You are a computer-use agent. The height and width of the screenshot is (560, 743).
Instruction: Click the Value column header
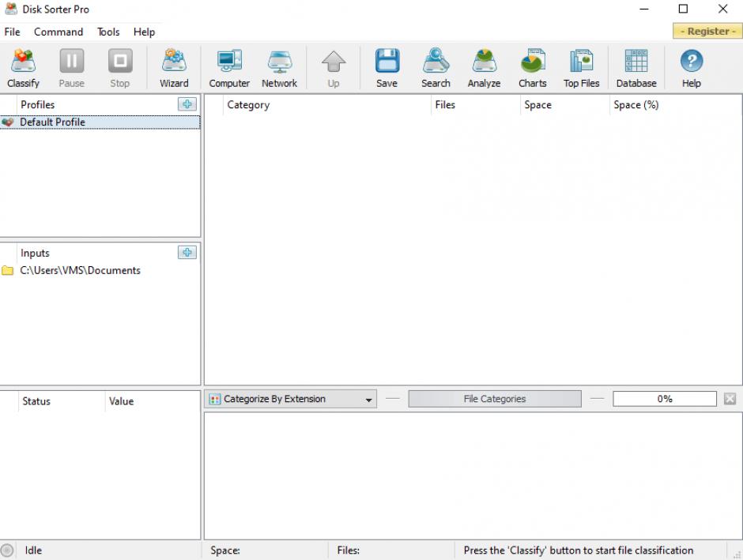(152, 401)
